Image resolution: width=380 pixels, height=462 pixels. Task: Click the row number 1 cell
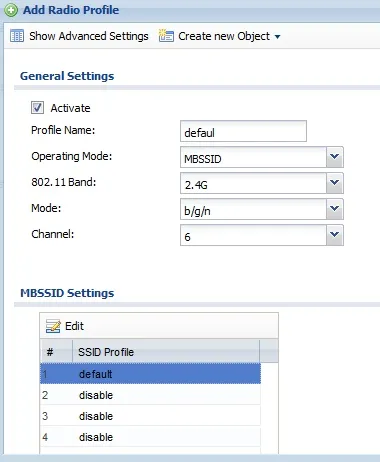click(x=45, y=374)
